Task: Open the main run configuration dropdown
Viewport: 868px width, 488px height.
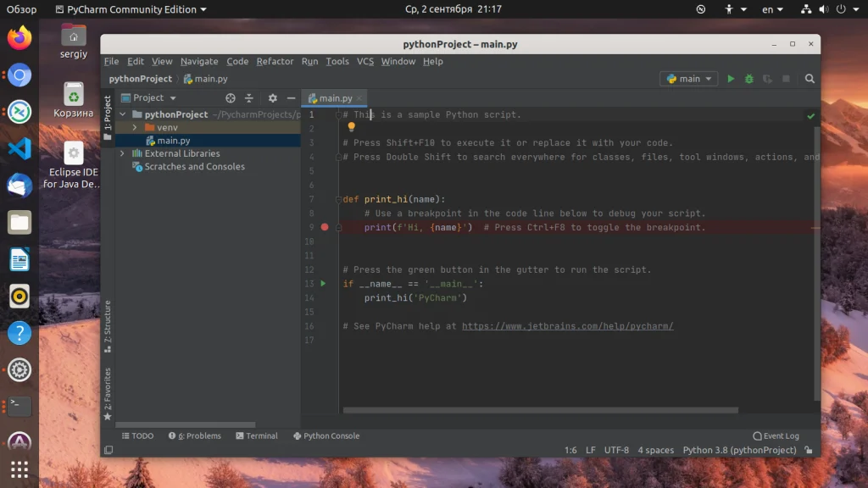Action: [689, 79]
